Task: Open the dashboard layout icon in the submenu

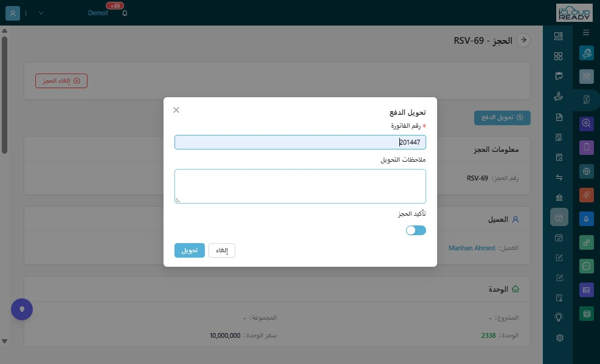Action: 559,36
